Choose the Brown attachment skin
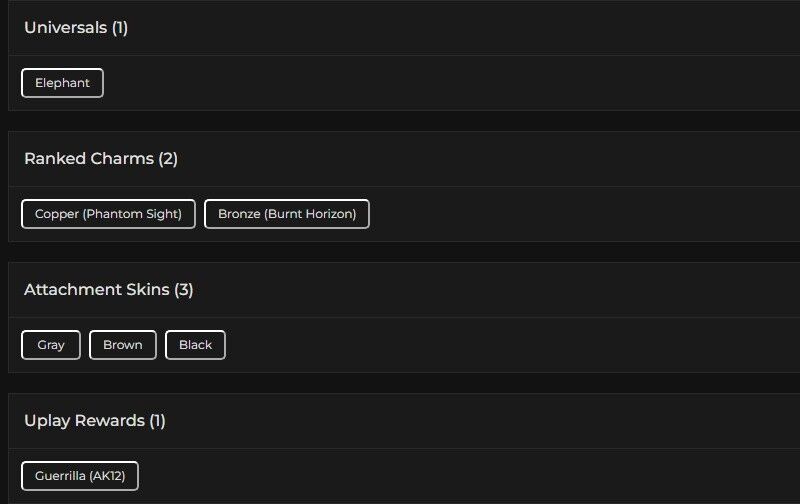 [123, 345]
